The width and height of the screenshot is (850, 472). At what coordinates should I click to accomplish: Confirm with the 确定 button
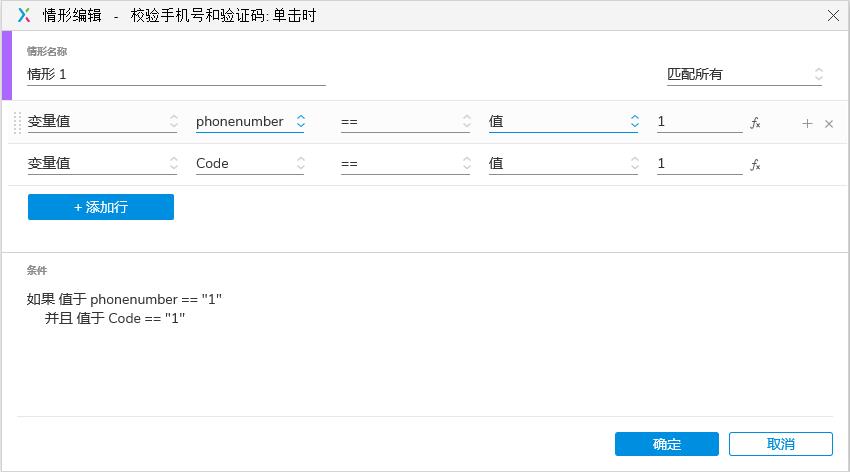pyautogui.click(x=667, y=444)
